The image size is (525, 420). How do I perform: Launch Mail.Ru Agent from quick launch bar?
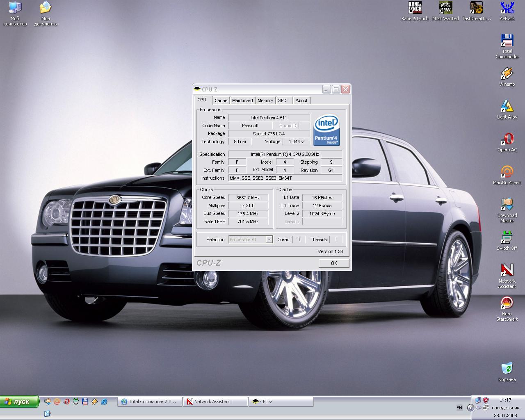pyautogui.click(x=57, y=402)
